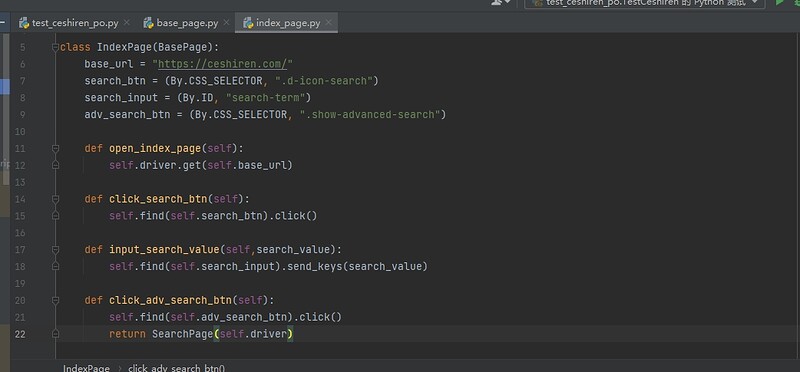800x372 pixels.
Task: Click search_input variable on line 8
Action: 121,98
